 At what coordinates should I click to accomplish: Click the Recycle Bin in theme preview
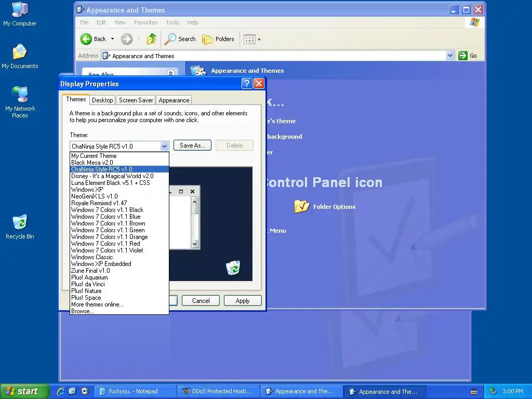(233, 268)
